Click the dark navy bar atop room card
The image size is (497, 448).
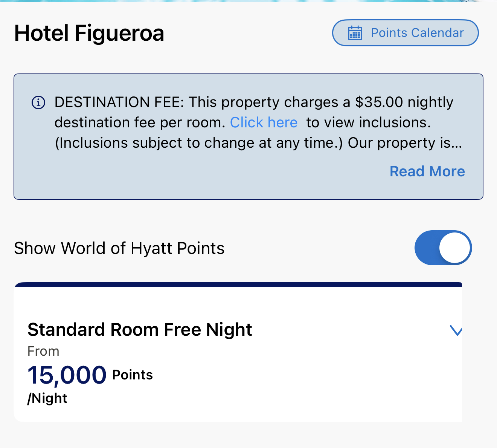[238, 284]
